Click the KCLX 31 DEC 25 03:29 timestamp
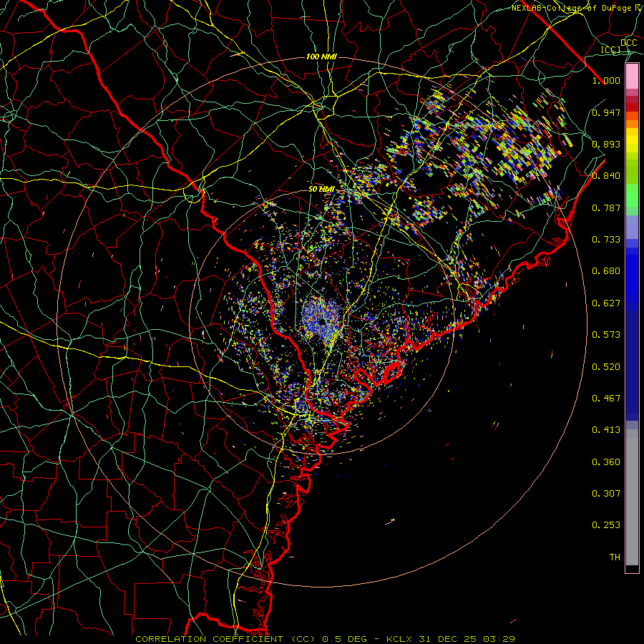Image resolution: width=644 pixels, height=644 pixels. (451, 639)
